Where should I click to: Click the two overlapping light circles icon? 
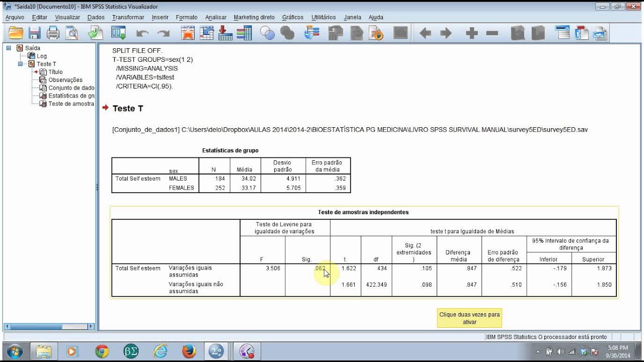point(268,33)
